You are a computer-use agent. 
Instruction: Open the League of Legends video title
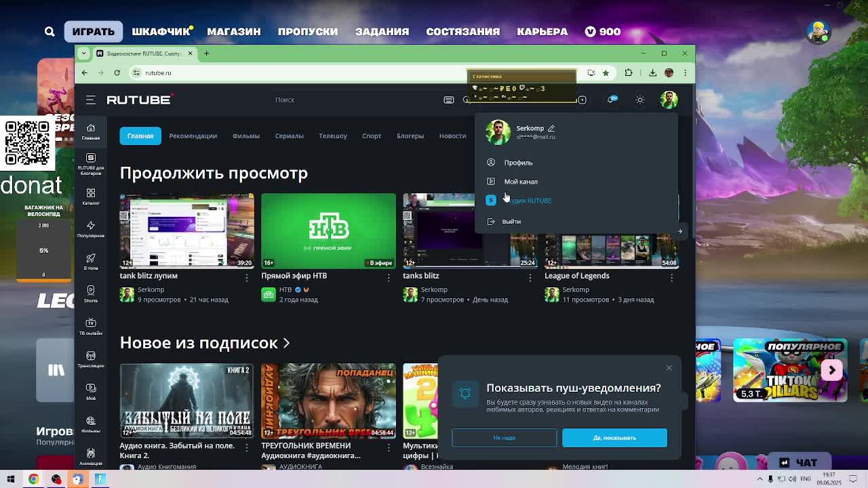click(x=577, y=276)
